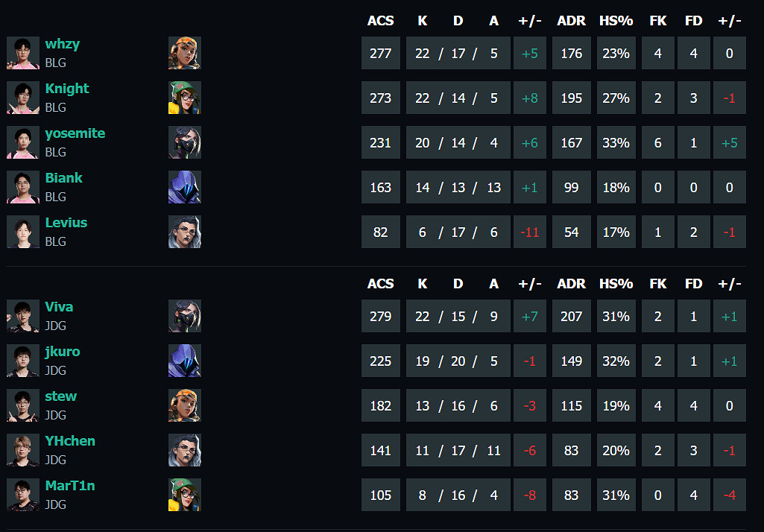Click Biank's player photo thumbnail
764x532 pixels.
click(23, 188)
